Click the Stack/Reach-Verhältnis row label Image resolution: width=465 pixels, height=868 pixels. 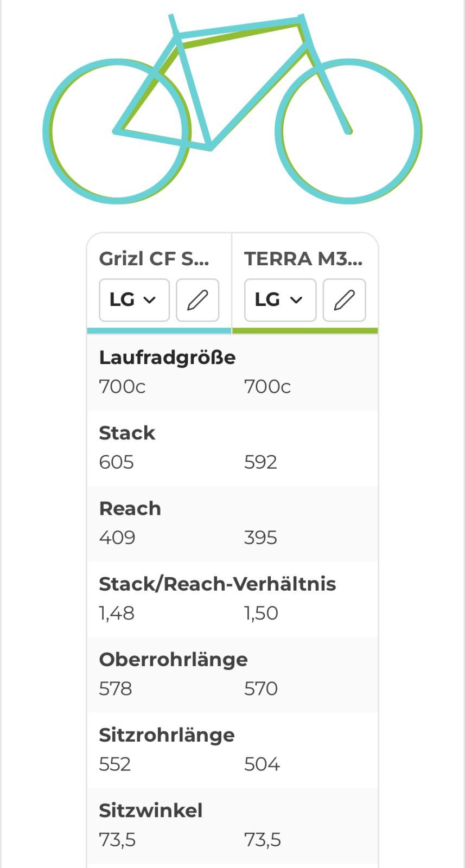[x=218, y=584]
